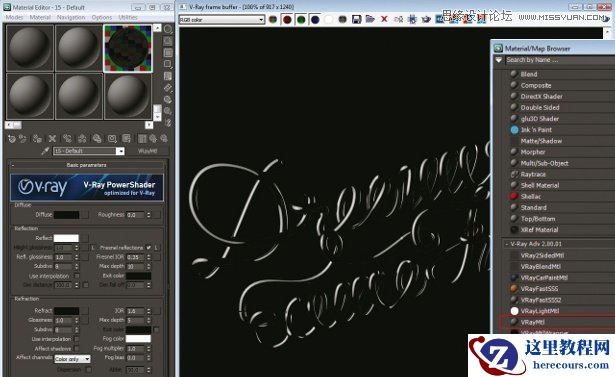Click the Fresnel IOR value field

point(136,257)
